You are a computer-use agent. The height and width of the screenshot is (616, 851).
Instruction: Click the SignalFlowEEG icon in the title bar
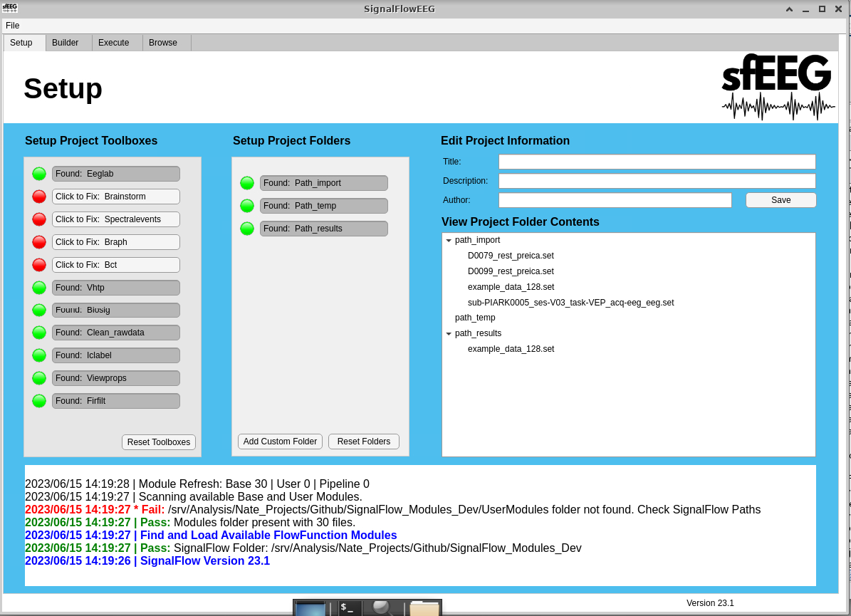10,9
